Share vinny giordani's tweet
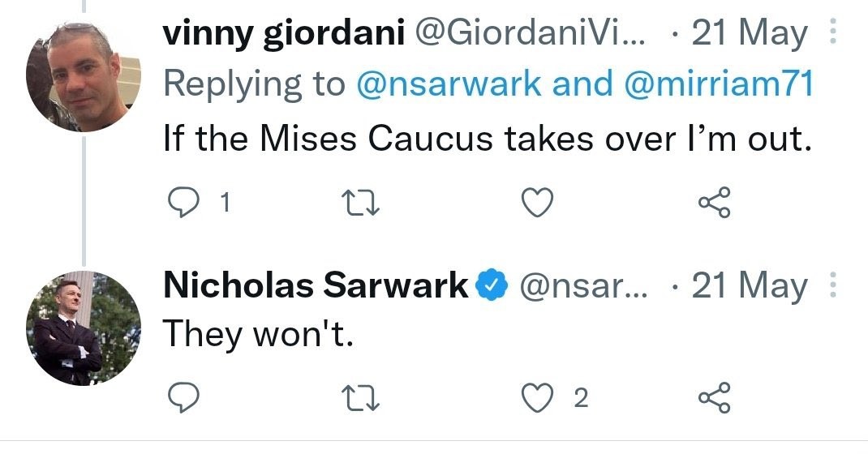The height and width of the screenshot is (454, 868). [x=715, y=203]
